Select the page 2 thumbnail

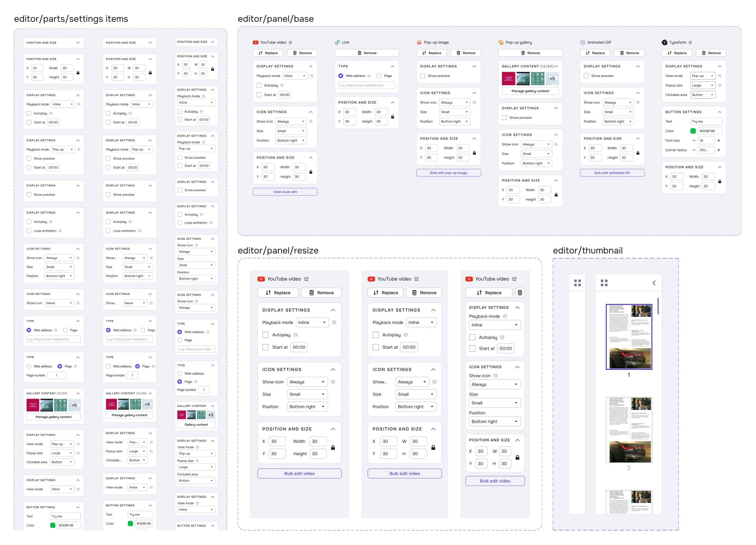pos(629,430)
